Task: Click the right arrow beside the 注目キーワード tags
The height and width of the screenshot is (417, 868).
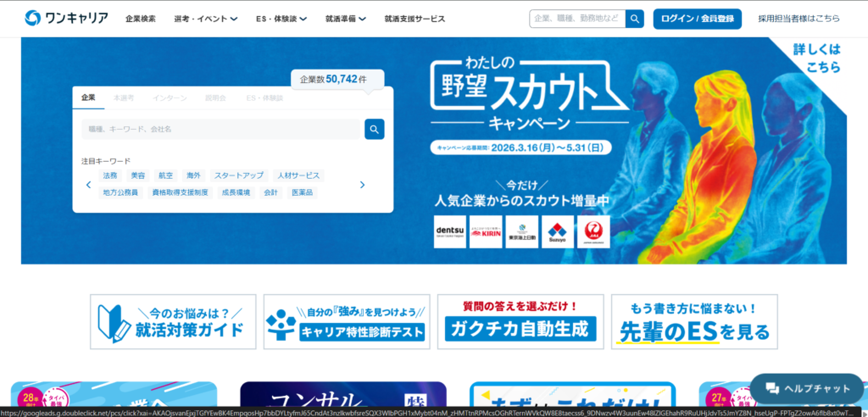Action: coord(362,185)
